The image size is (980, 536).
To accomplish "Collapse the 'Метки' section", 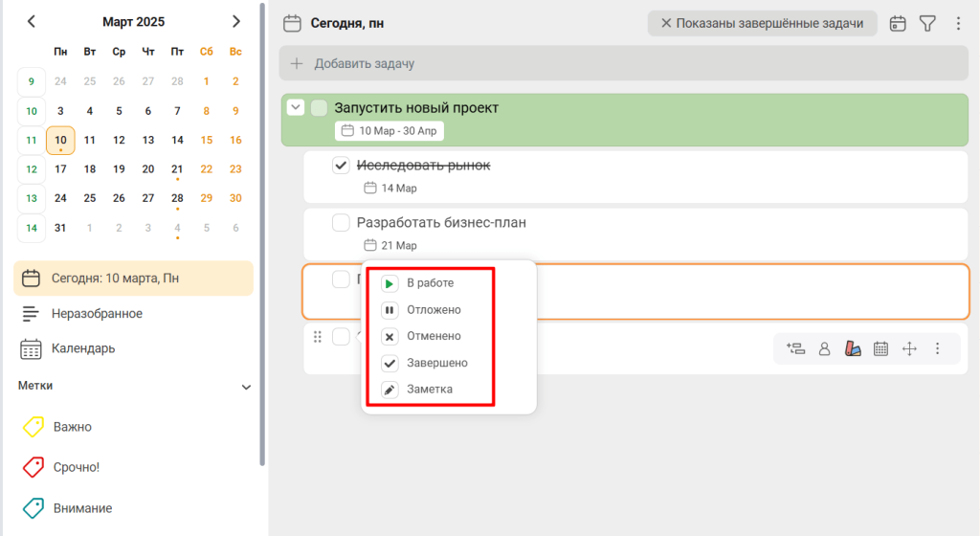I will point(246,387).
